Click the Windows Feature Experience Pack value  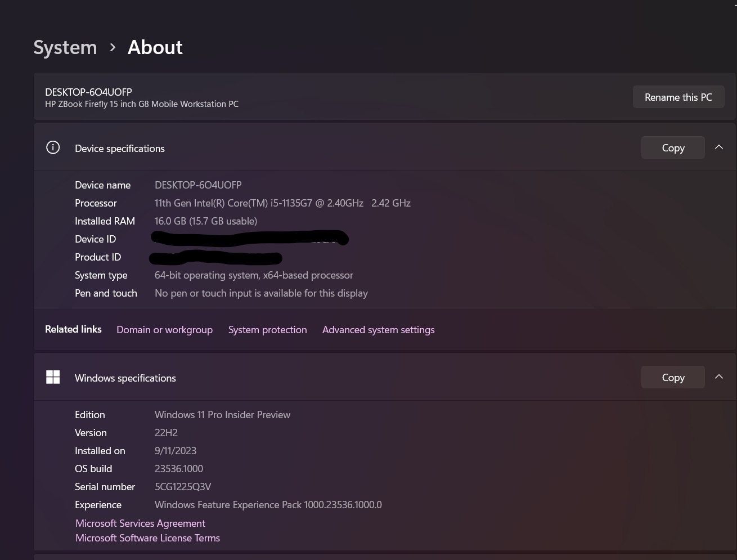point(268,505)
